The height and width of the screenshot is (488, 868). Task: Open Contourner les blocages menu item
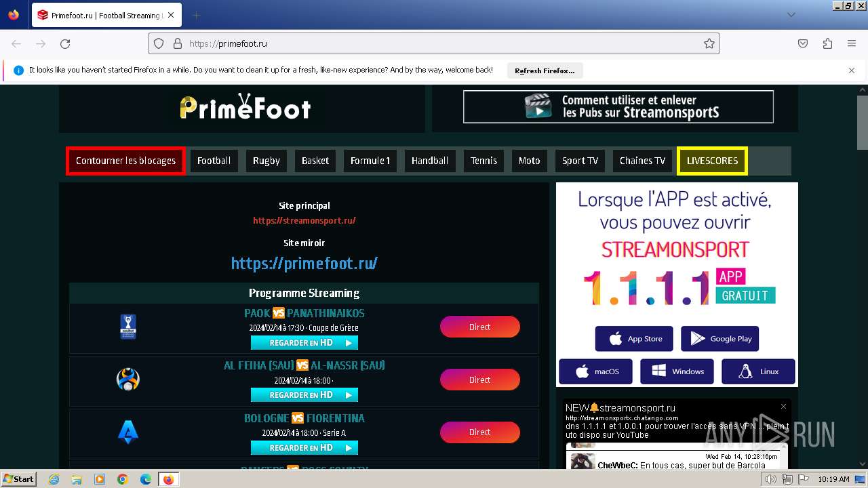click(x=125, y=161)
